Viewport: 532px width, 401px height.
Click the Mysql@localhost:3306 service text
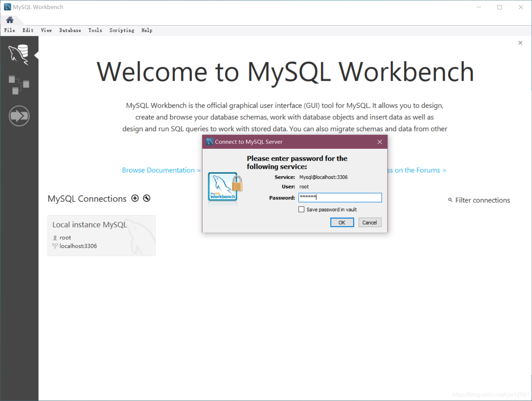(323, 177)
